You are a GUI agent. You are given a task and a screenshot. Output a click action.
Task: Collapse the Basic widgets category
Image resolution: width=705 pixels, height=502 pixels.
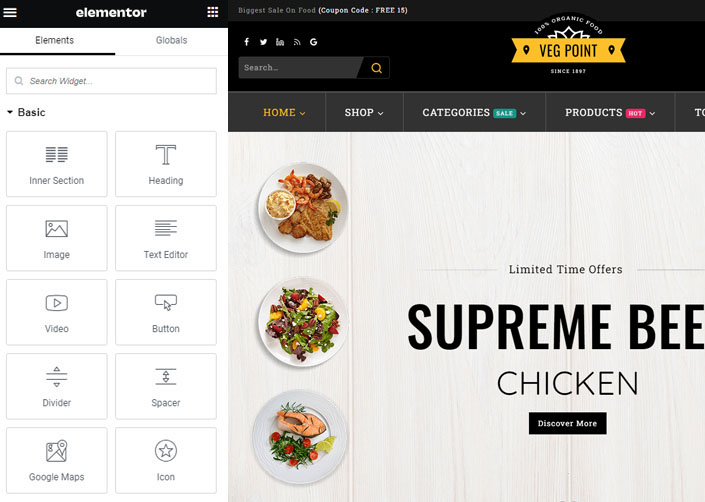pyautogui.click(x=27, y=112)
